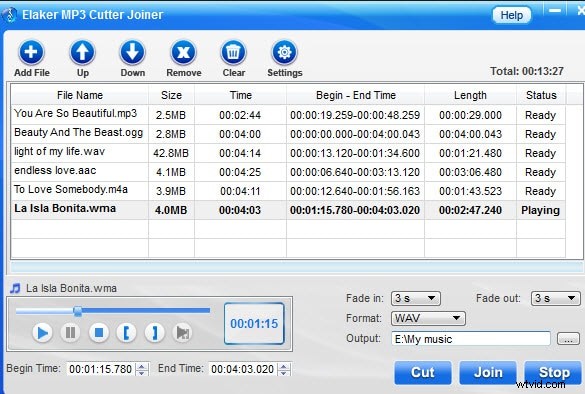Click the Cut button
585x394 pixels.
423,372
